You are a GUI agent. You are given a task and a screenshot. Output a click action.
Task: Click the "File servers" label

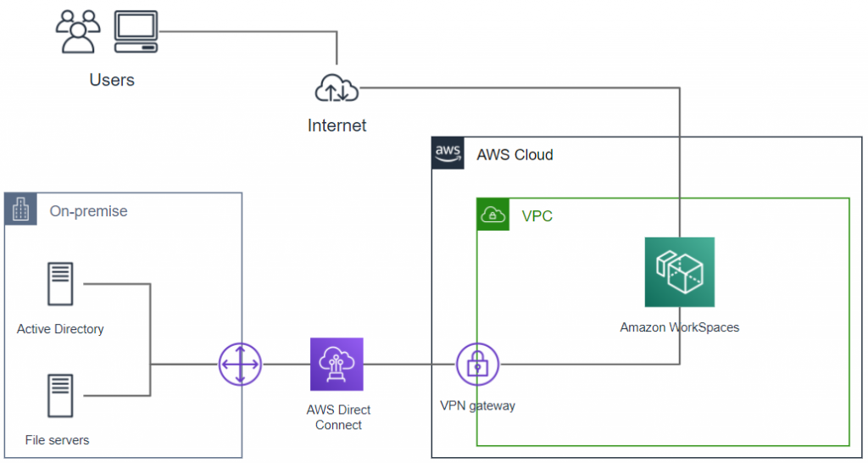[x=57, y=440]
